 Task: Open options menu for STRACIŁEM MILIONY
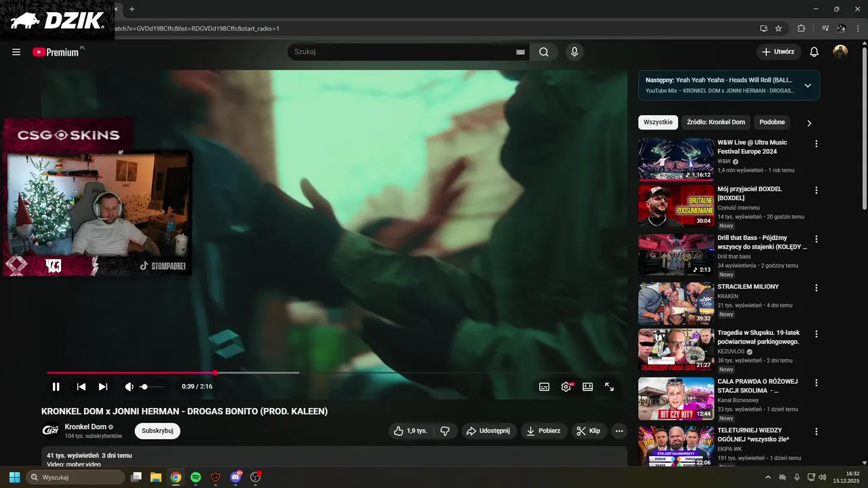(x=816, y=288)
